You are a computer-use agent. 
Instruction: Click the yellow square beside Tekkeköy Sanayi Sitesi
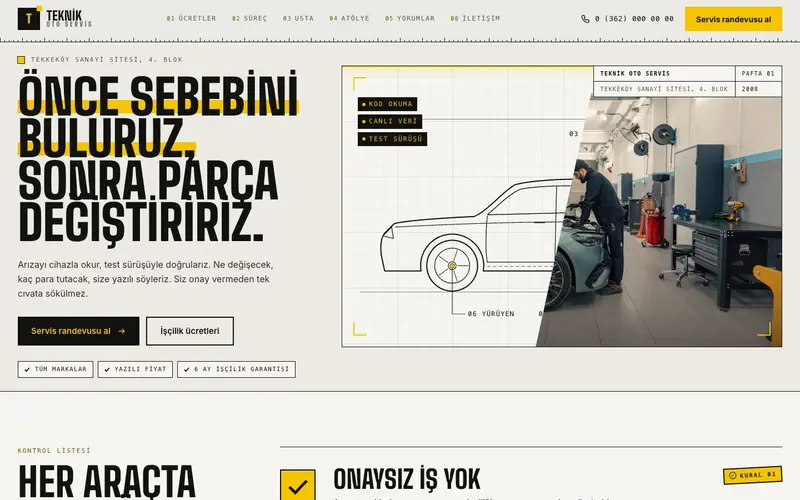click(x=21, y=60)
